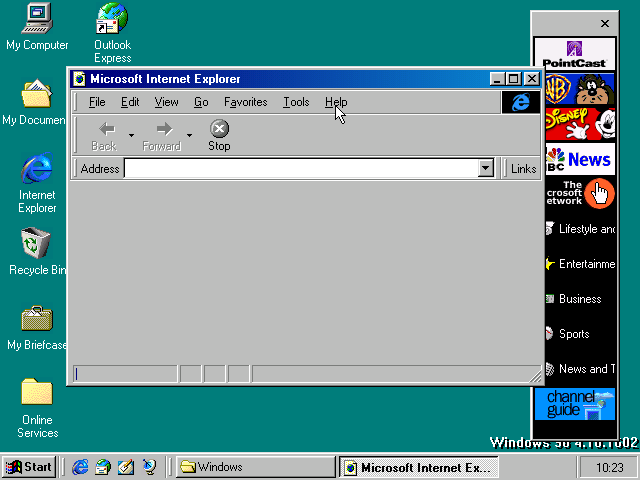Open the View menu
This screenshot has height=480, width=640.
166,102
